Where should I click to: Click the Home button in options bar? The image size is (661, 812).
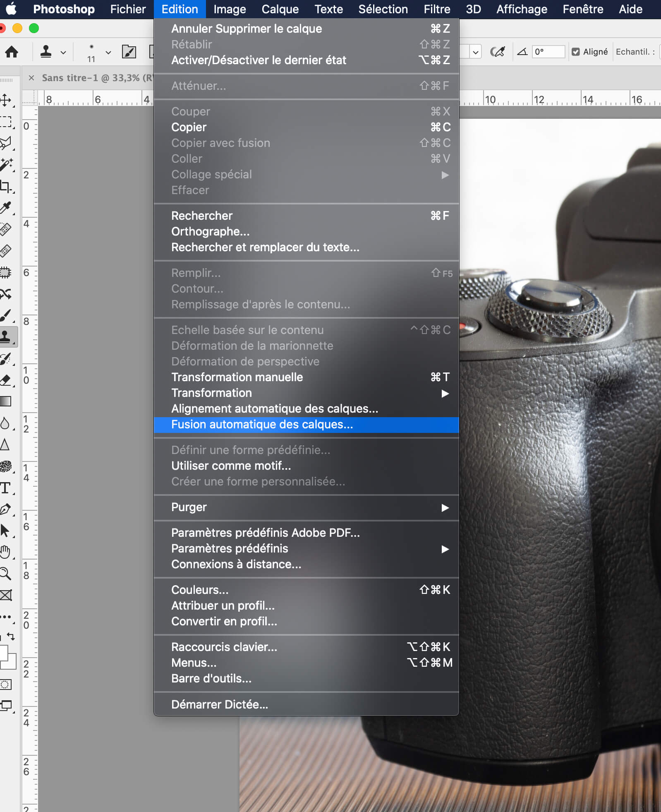pos(12,52)
